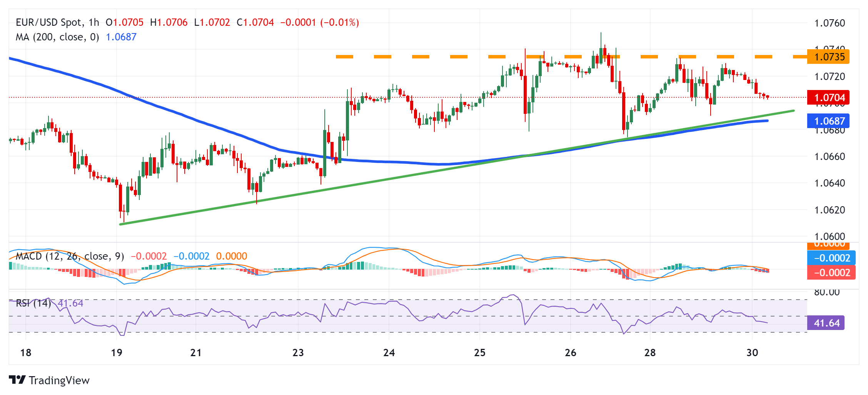Click the 1h timeframe label
The height and width of the screenshot is (395, 868).
tap(93, 22)
